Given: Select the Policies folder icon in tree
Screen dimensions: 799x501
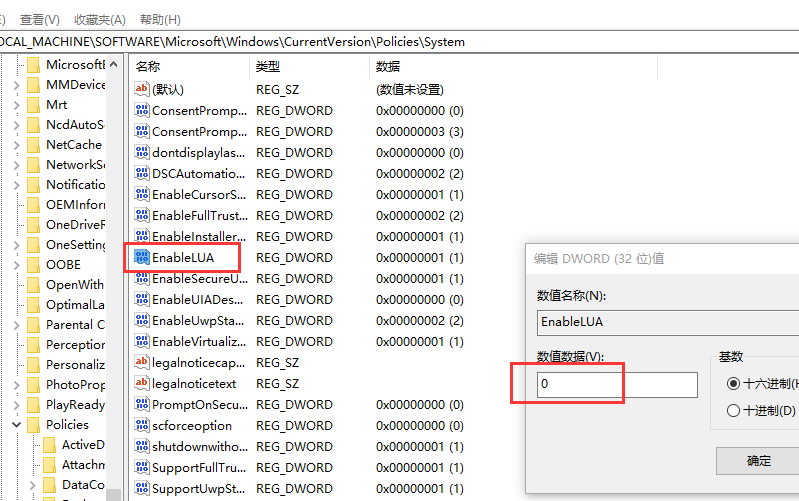Looking at the screenshot, I should [x=34, y=425].
